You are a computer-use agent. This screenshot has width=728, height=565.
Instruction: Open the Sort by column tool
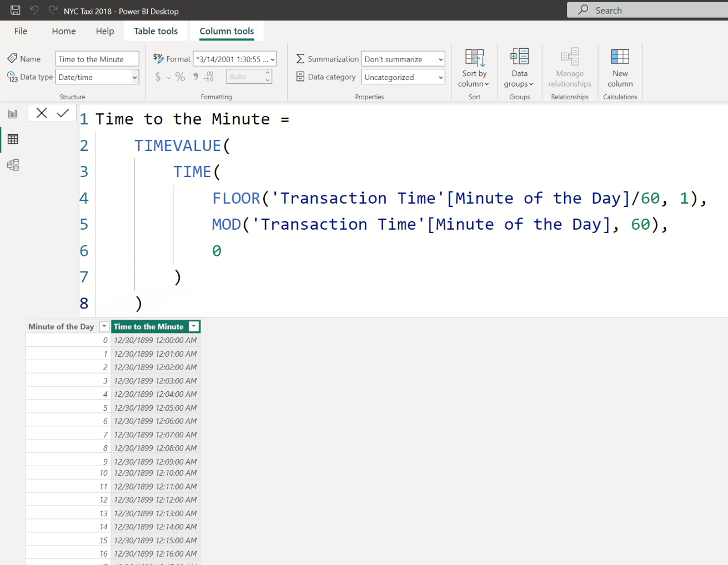coord(474,69)
